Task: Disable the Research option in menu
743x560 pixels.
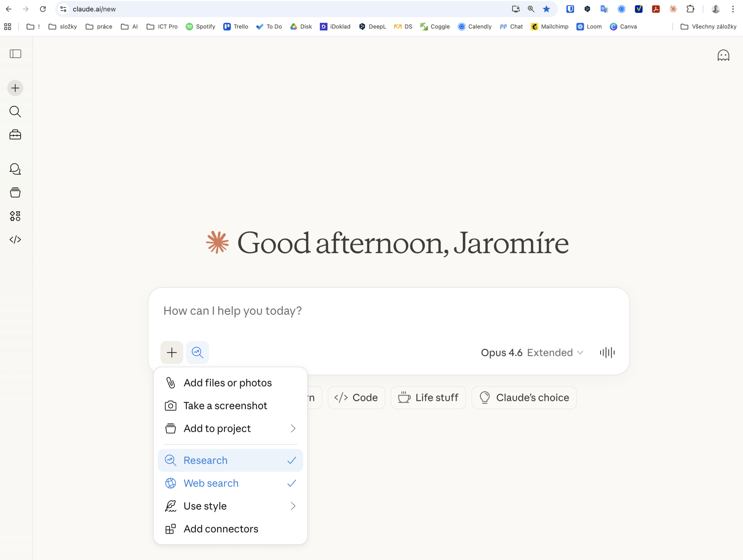Action: [230, 460]
